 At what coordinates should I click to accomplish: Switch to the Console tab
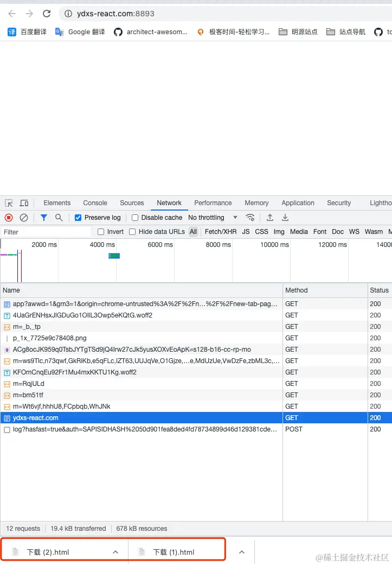(95, 203)
